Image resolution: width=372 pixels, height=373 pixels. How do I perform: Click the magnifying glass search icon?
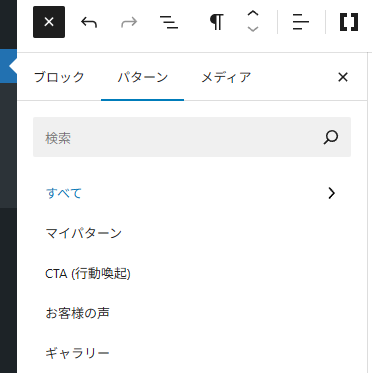coord(331,137)
